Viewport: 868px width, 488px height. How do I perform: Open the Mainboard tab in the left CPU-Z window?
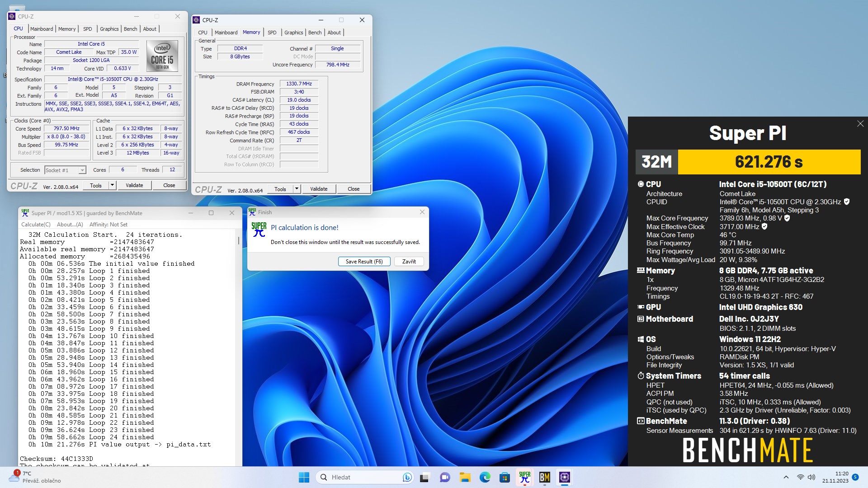click(42, 29)
